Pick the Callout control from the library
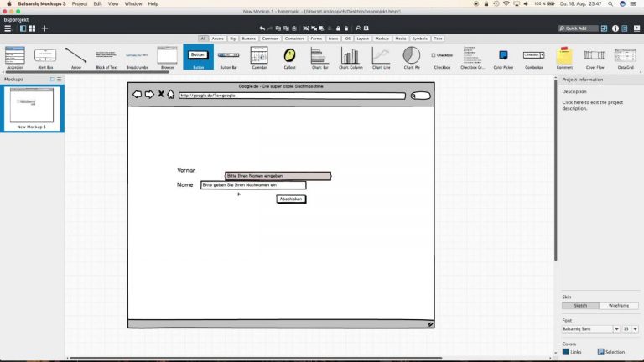This screenshot has height=362, width=644. (289, 58)
